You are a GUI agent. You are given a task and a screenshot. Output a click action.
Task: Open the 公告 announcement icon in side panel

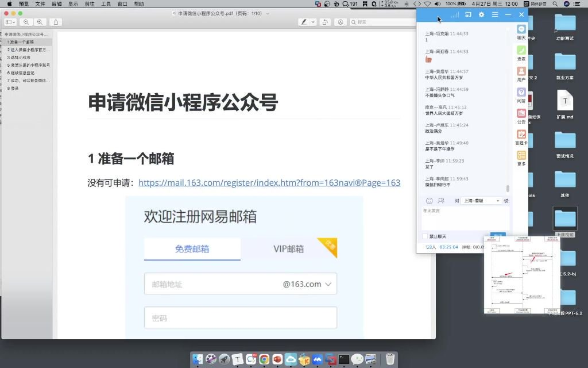(521, 116)
